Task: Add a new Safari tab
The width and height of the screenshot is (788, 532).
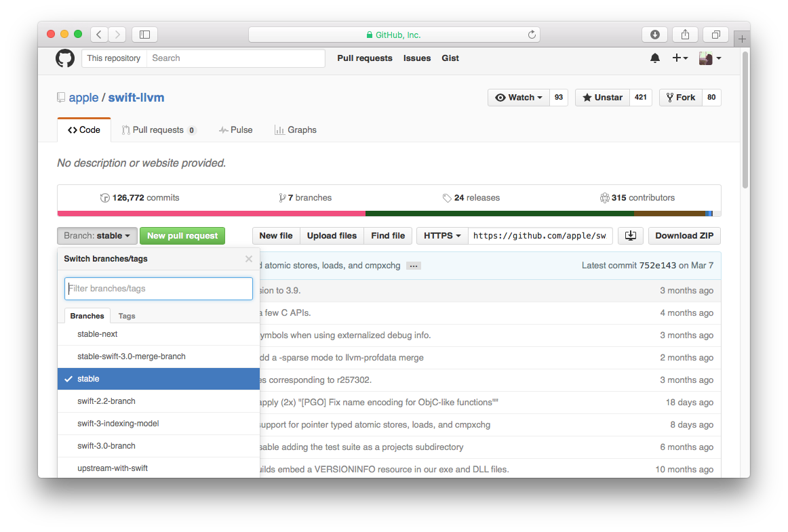Action: coord(742,39)
